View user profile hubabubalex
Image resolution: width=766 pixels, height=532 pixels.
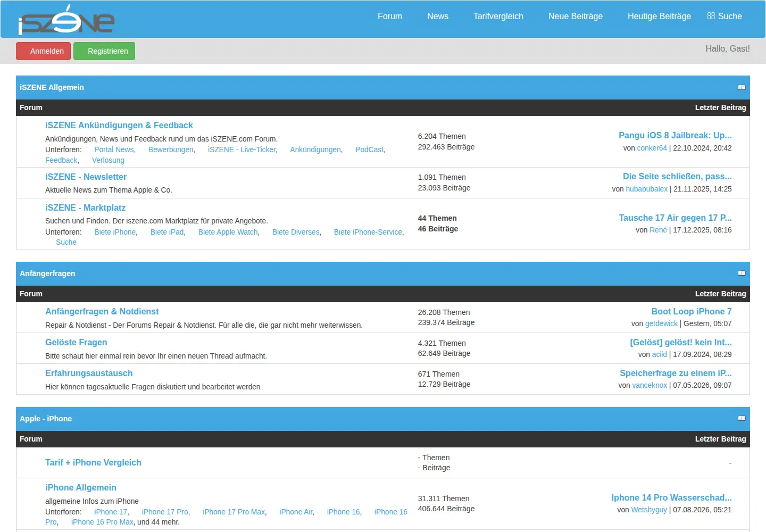point(647,189)
